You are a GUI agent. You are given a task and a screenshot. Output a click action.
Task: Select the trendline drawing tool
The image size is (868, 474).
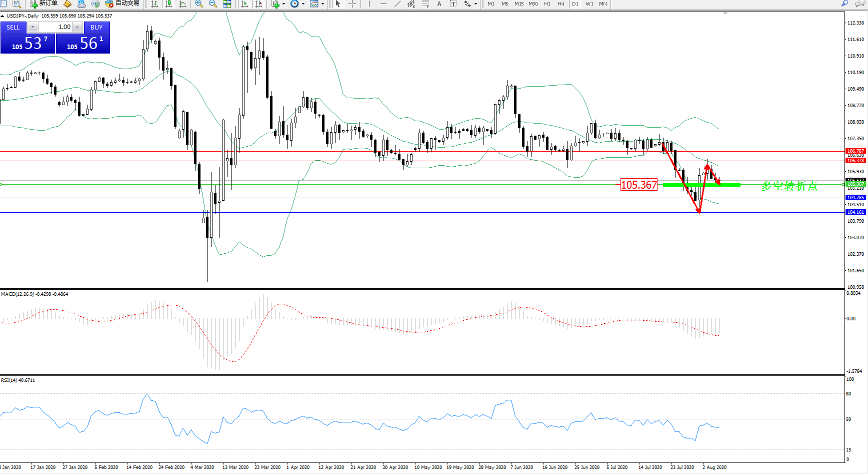(397, 4)
